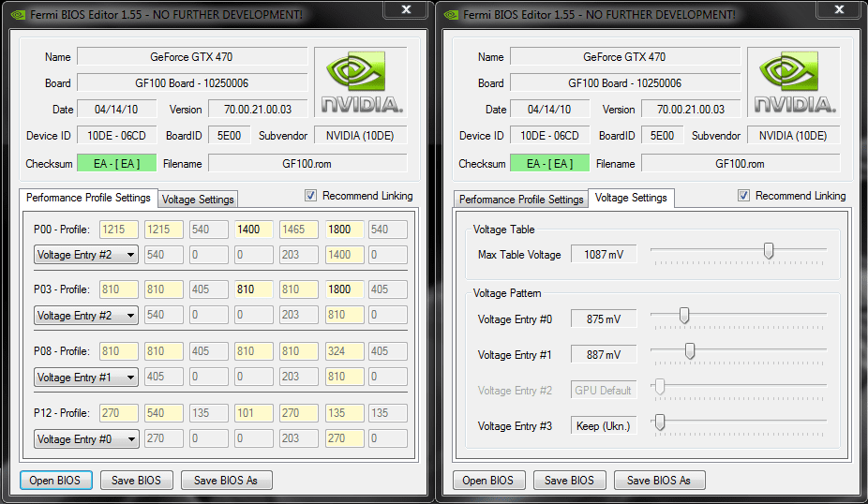The height and width of the screenshot is (504, 868).
Task: Close the right Fermi BIOS Editor window
Action: tap(839, 9)
